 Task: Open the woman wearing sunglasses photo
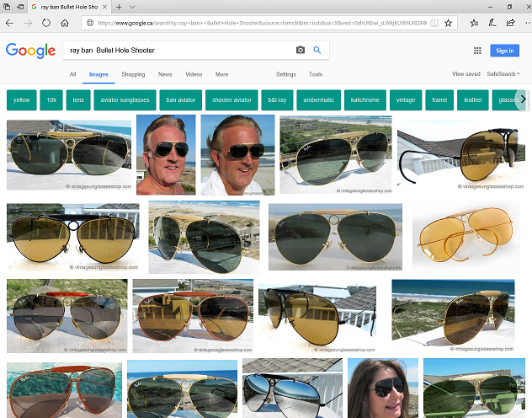pos(383,389)
